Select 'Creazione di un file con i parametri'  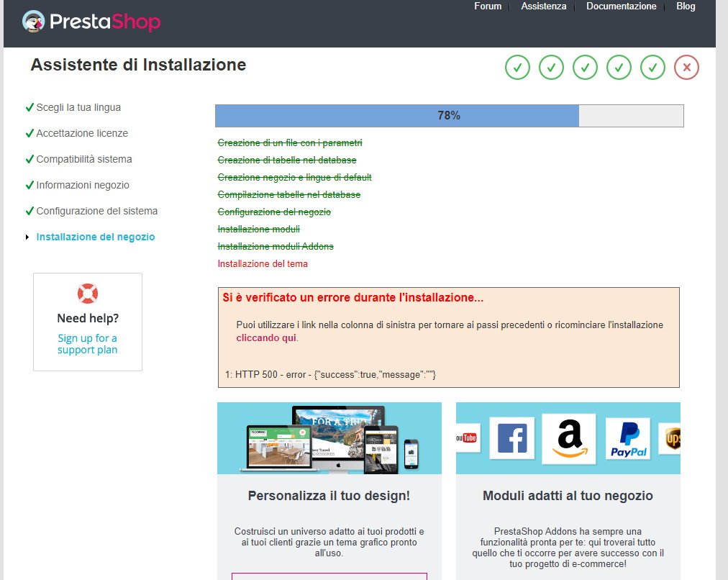(x=290, y=142)
